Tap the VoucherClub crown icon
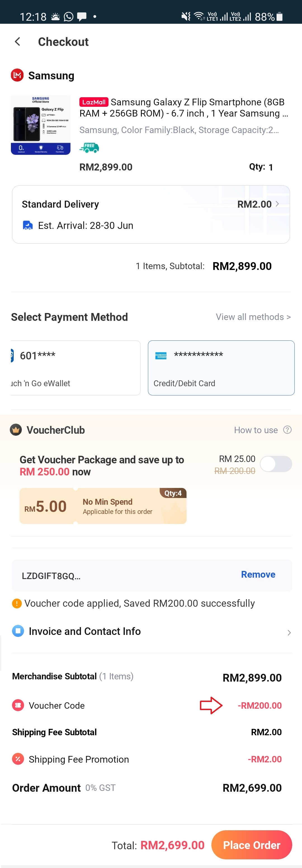This screenshot has width=302, height=868. [x=16, y=430]
